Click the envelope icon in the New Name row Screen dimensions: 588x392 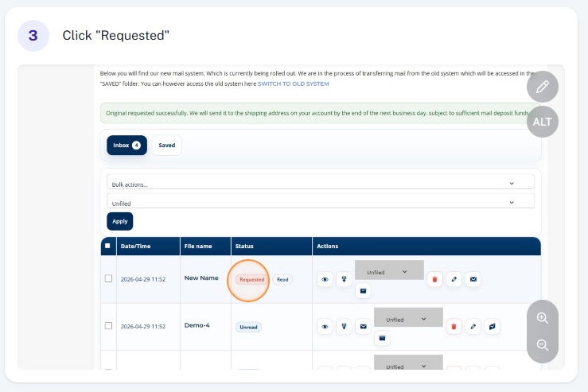tap(473, 279)
